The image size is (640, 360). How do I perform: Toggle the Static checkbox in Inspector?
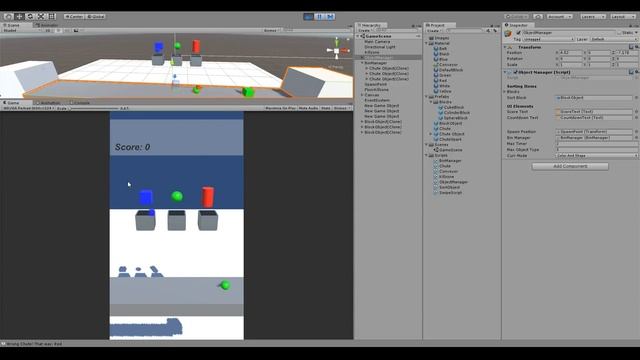coord(619,33)
